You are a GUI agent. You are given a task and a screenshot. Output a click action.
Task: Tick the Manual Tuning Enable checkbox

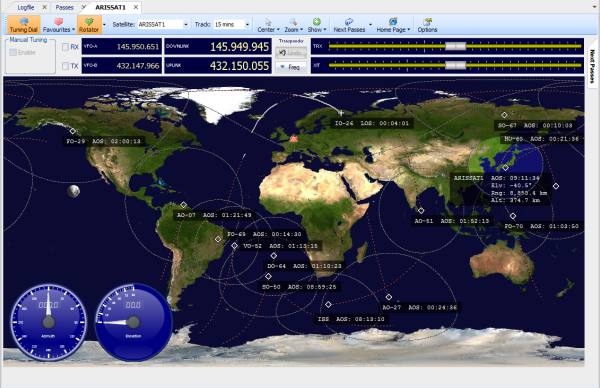click(x=13, y=52)
